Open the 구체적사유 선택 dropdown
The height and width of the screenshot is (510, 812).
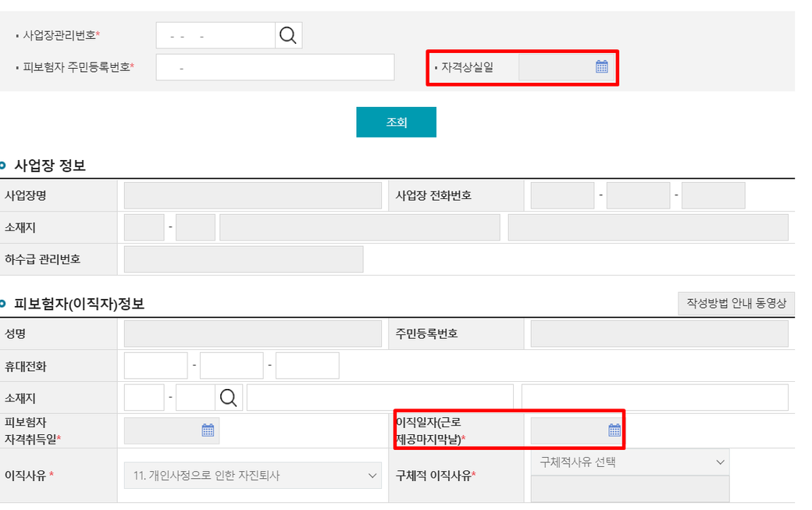[x=630, y=462]
